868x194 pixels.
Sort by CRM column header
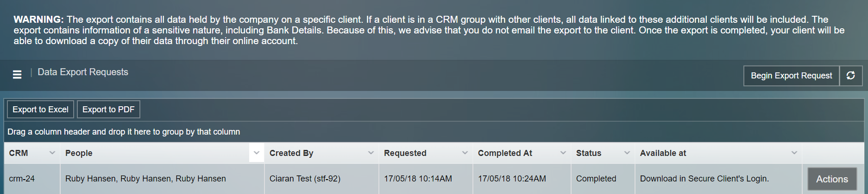(19, 153)
